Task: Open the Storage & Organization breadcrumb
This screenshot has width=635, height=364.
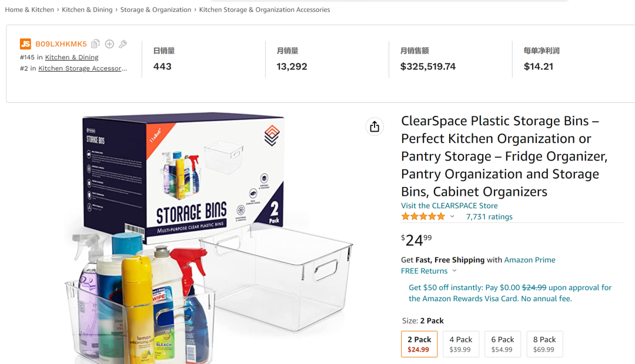Action: tap(156, 9)
